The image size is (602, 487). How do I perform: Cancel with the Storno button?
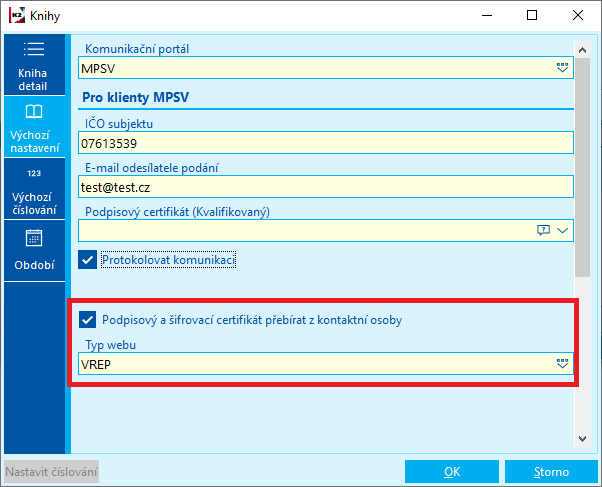click(551, 472)
